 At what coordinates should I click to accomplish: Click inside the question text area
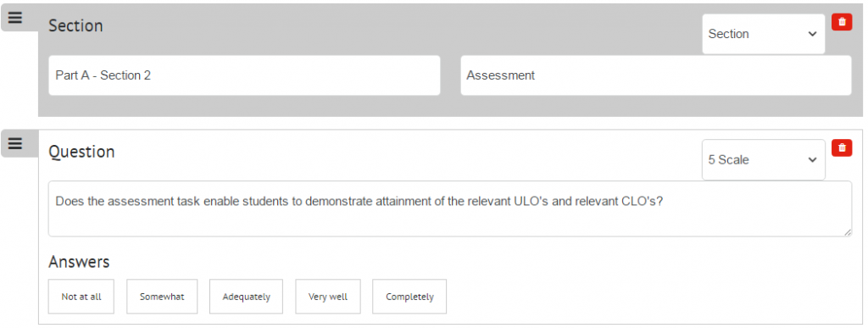click(450, 208)
